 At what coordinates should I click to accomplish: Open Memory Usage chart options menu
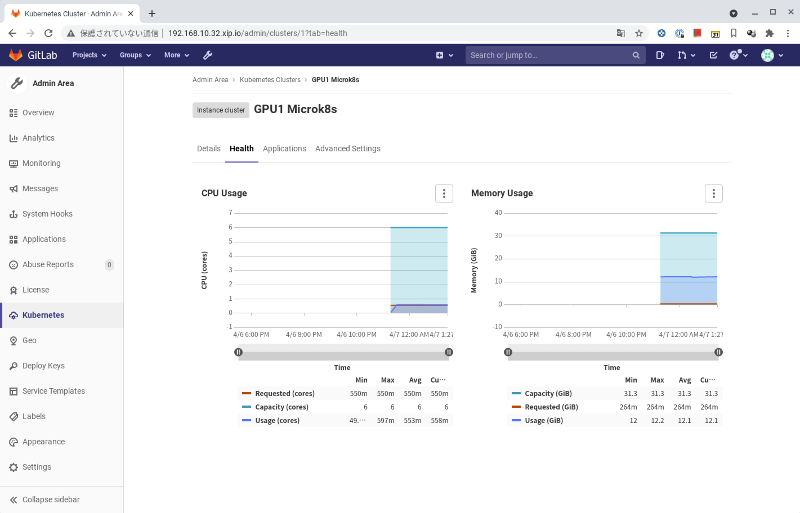point(713,193)
